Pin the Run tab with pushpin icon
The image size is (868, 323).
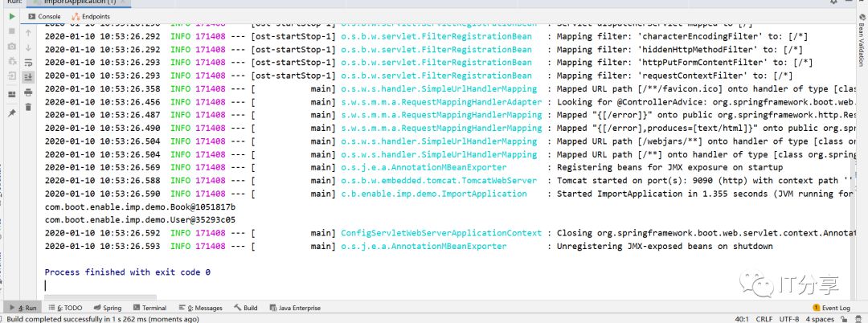pos(11,112)
